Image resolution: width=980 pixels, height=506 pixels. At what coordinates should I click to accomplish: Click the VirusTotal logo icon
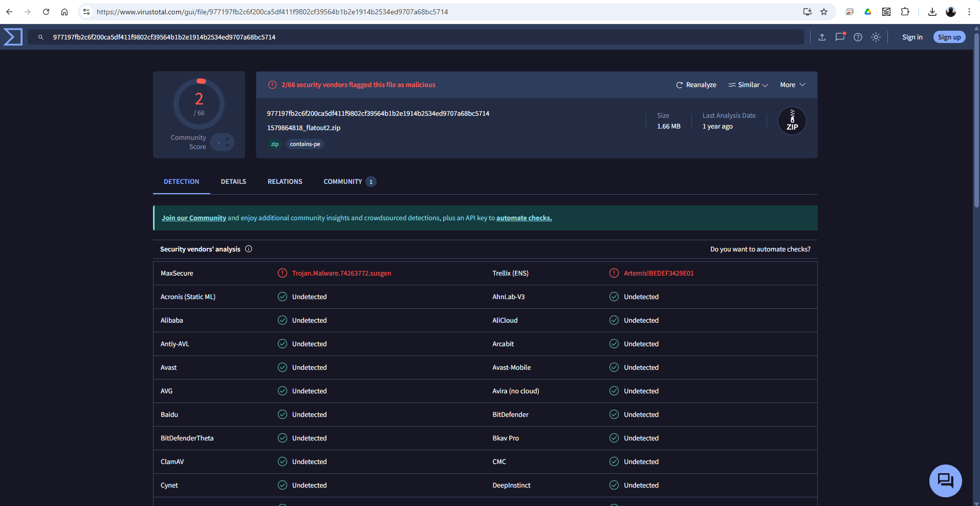click(x=13, y=37)
